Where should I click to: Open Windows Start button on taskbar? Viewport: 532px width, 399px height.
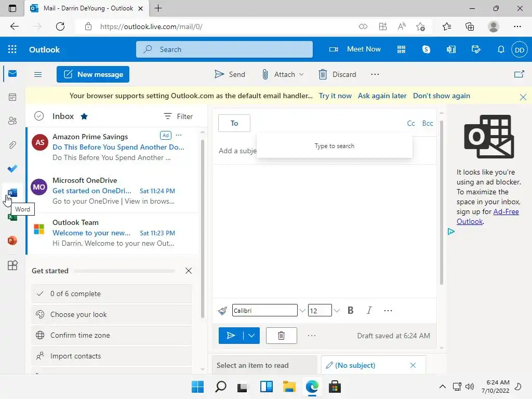pyautogui.click(x=197, y=387)
